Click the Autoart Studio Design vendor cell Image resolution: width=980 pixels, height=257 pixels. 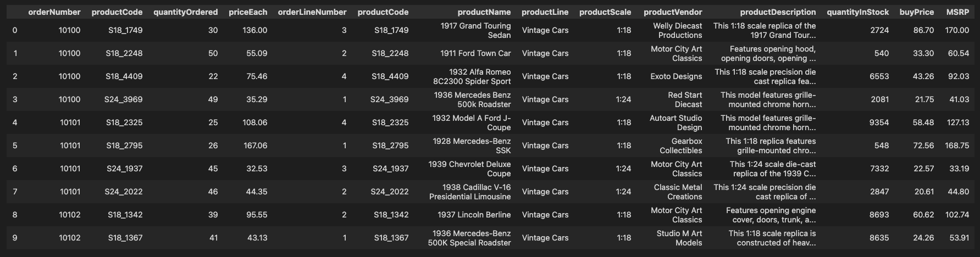pyautogui.click(x=676, y=122)
